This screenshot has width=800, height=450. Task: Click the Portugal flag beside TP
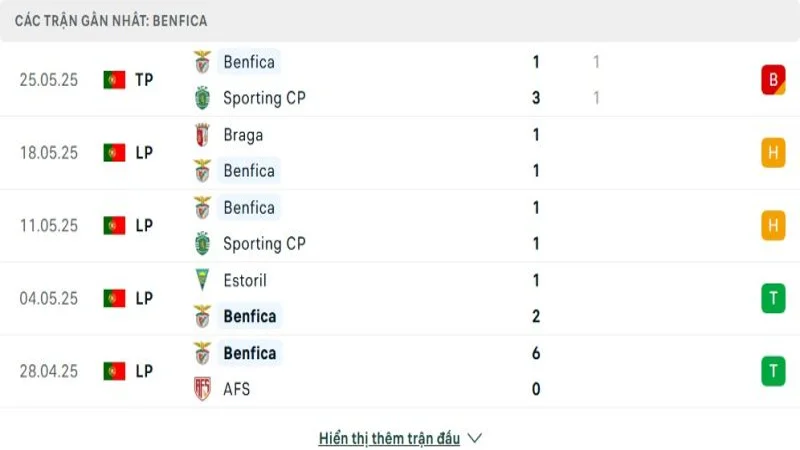(x=114, y=80)
